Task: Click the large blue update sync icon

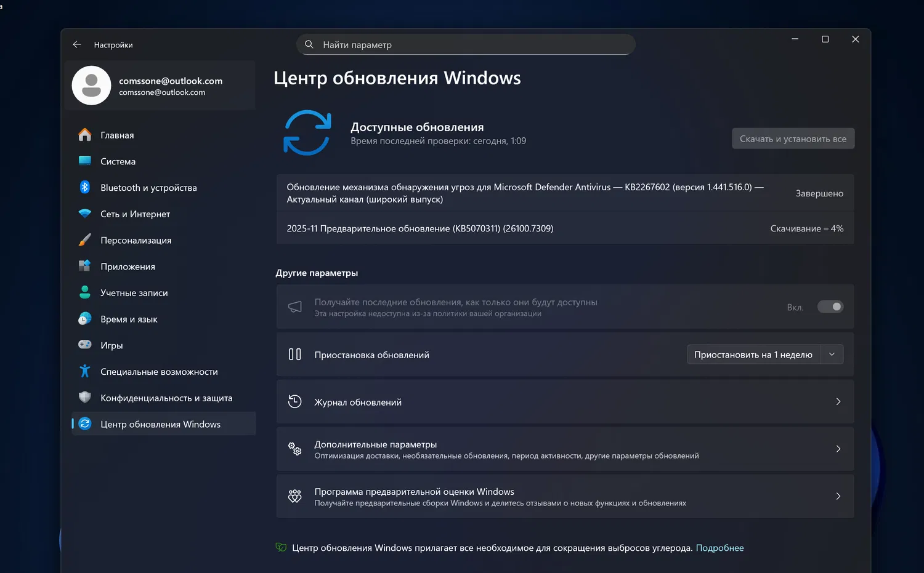Action: [307, 132]
